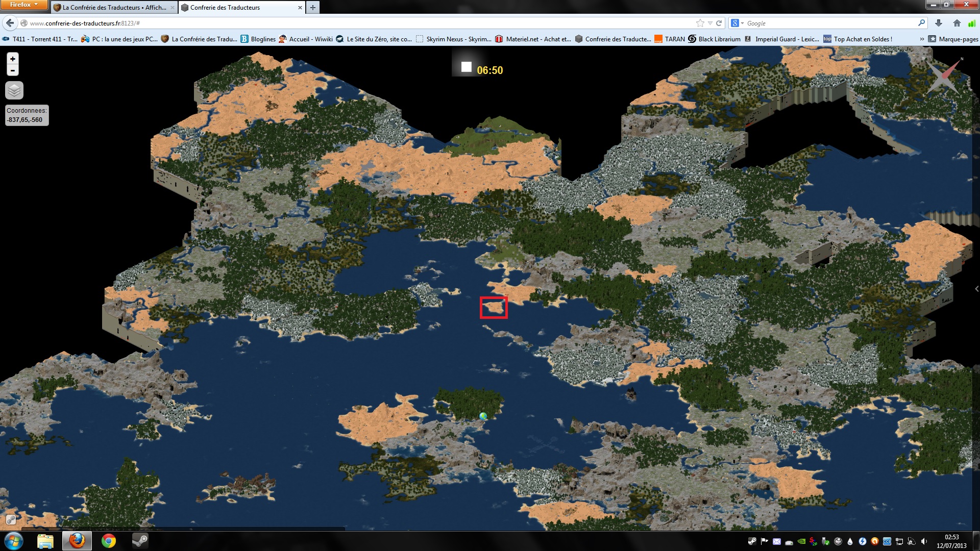This screenshot has height=551, width=980.
Task: Zoom out on the map
Action: 13,70
